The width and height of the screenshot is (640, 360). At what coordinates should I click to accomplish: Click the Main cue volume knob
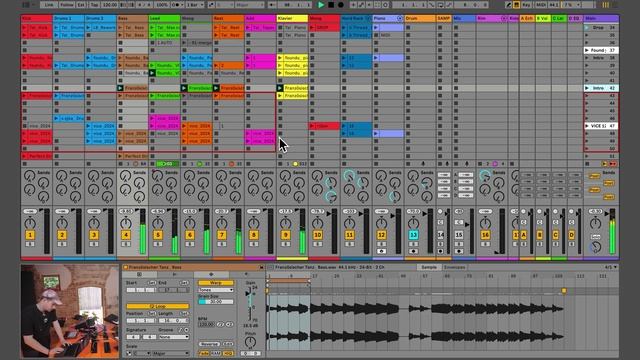pyautogui.click(x=596, y=247)
